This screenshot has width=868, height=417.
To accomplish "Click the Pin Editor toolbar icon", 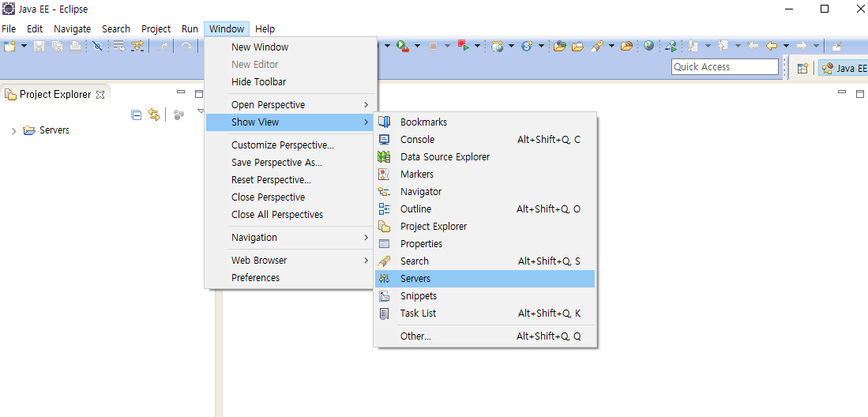I will (x=837, y=47).
